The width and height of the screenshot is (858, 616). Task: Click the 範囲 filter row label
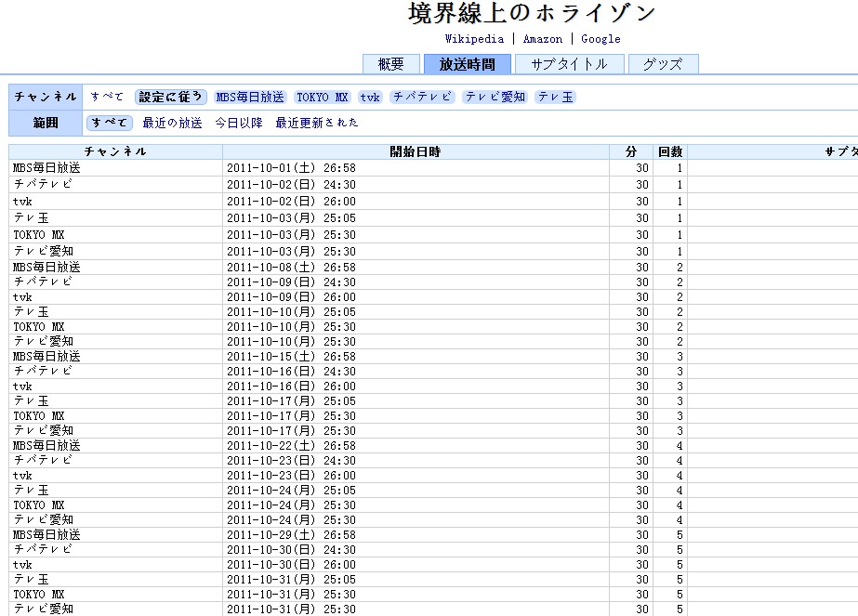coord(46,123)
